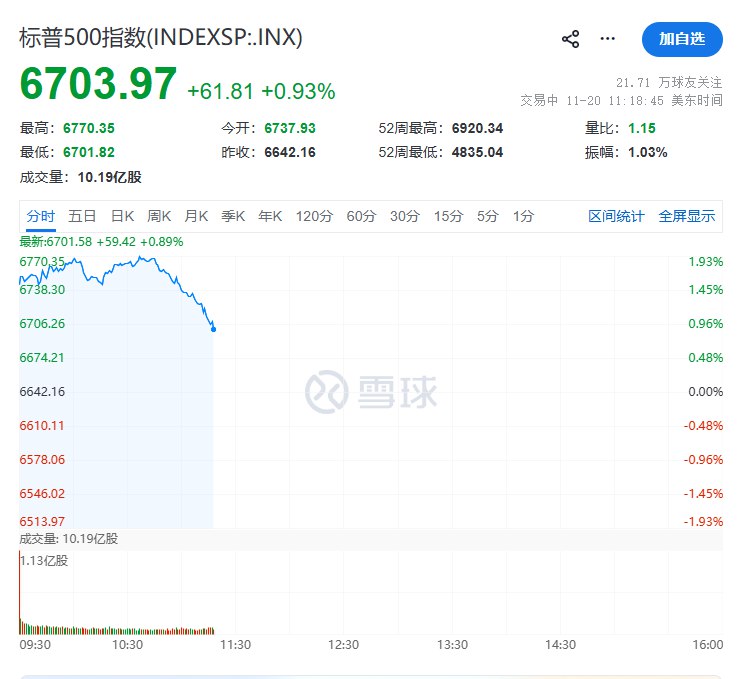The width and height of the screenshot is (741, 679).
Task: Click the 今开 value 6737.93
Action: [290, 128]
